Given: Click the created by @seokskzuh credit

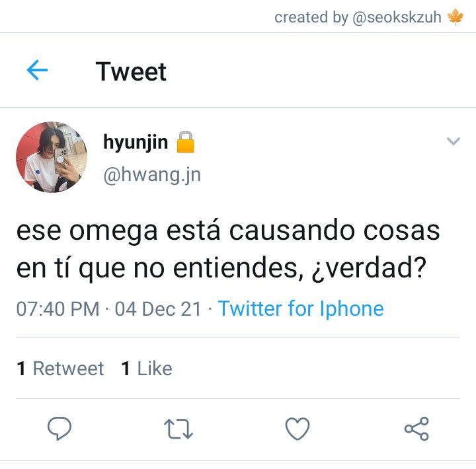Looking at the screenshot, I should coord(358,17).
